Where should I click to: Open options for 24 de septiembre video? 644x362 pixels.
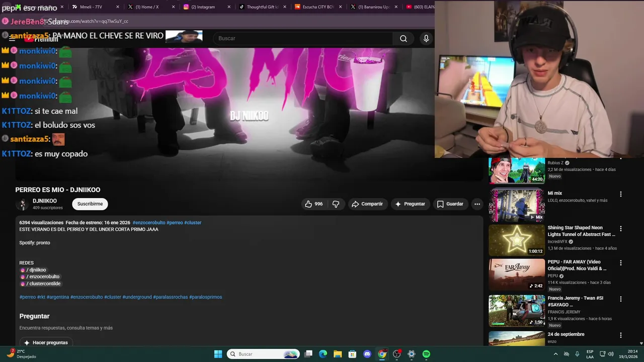click(x=620, y=335)
